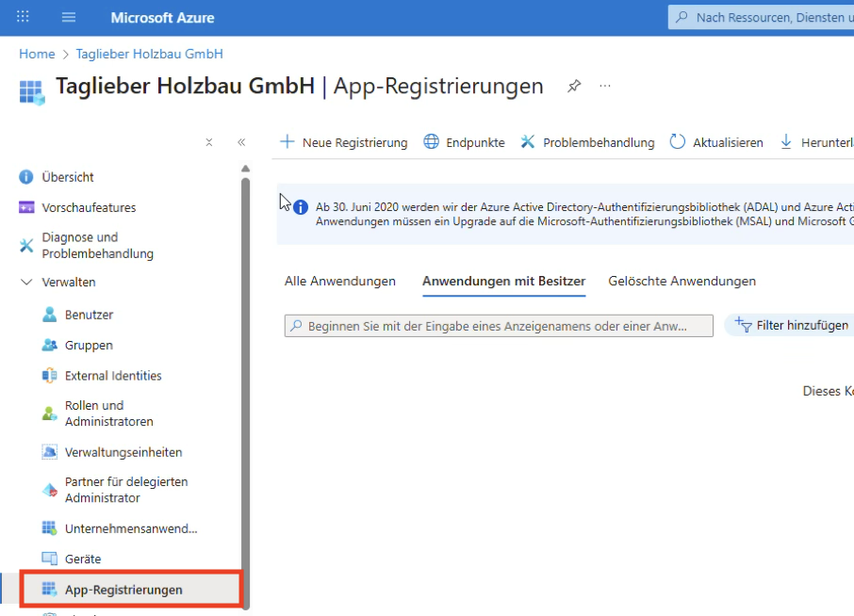Click the Herunterladen download icon
This screenshot has width=854, height=616.
pos(786,142)
